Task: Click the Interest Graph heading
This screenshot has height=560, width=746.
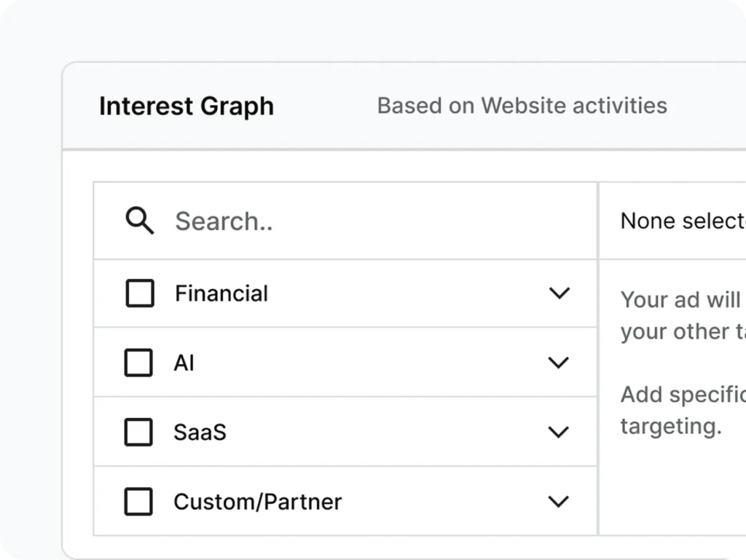Action: tap(186, 106)
